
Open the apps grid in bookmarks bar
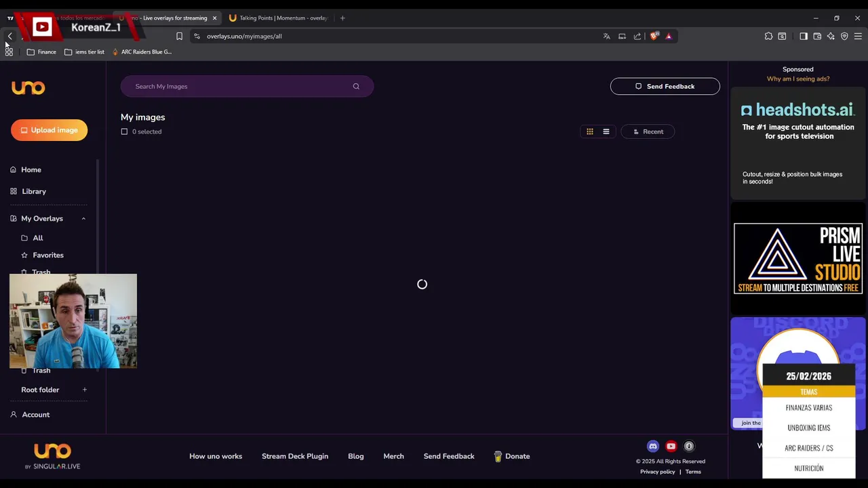9,52
